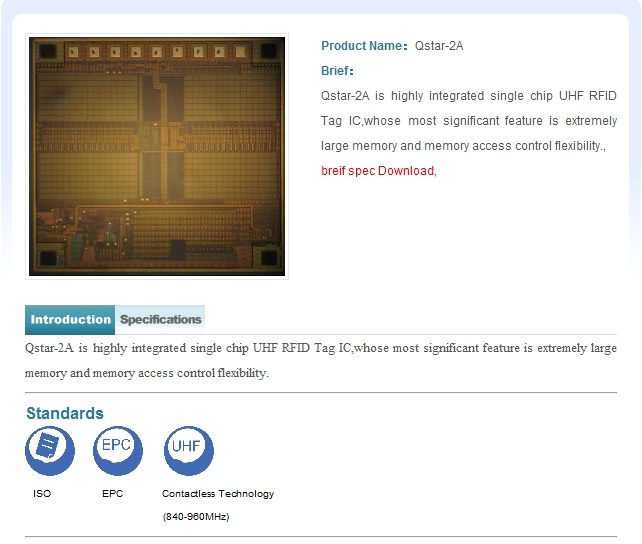Click the Product Name label
The image size is (642, 544).
[x=364, y=46]
